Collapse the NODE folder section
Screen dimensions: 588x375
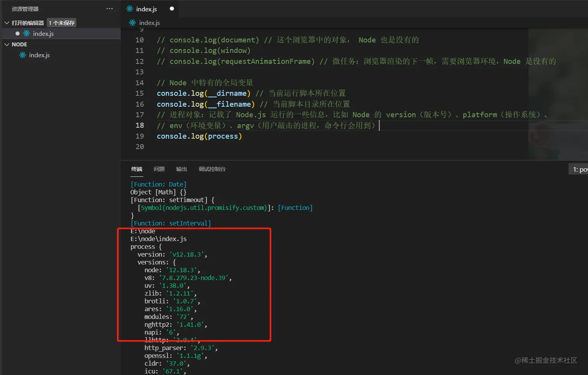point(7,44)
